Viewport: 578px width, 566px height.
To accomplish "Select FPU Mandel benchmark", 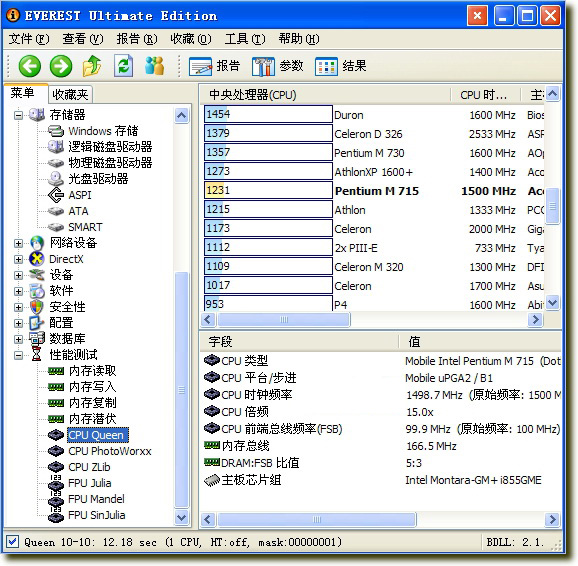I will [x=96, y=499].
